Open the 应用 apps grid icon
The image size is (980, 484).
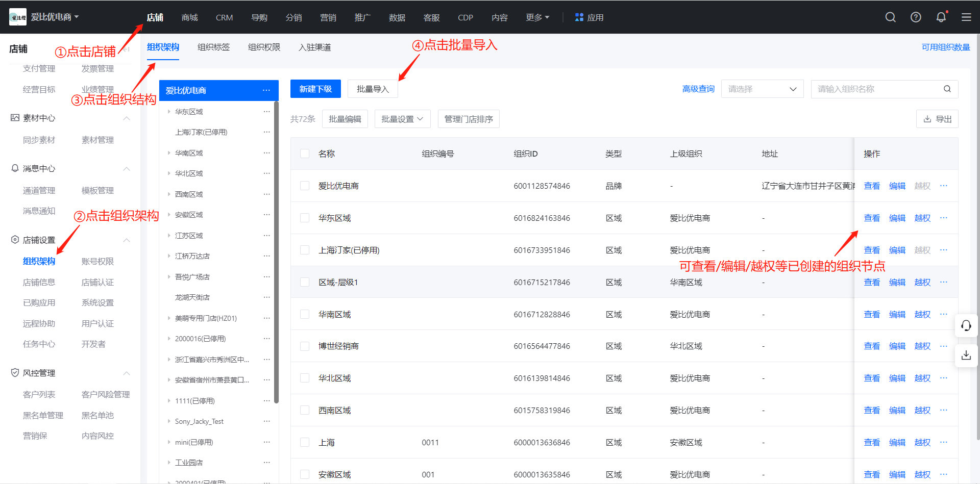coord(579,17)
